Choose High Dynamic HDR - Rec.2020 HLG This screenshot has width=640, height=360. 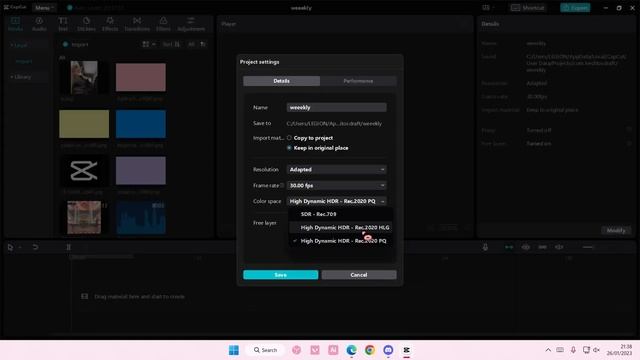pos(341,227)
